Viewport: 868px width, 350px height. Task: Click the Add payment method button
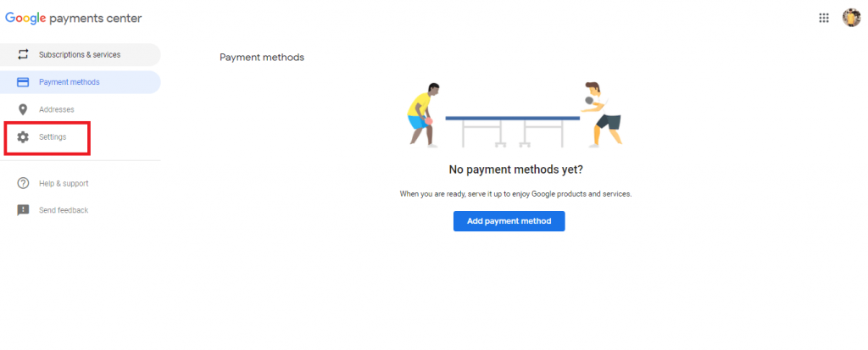(509, 221)
